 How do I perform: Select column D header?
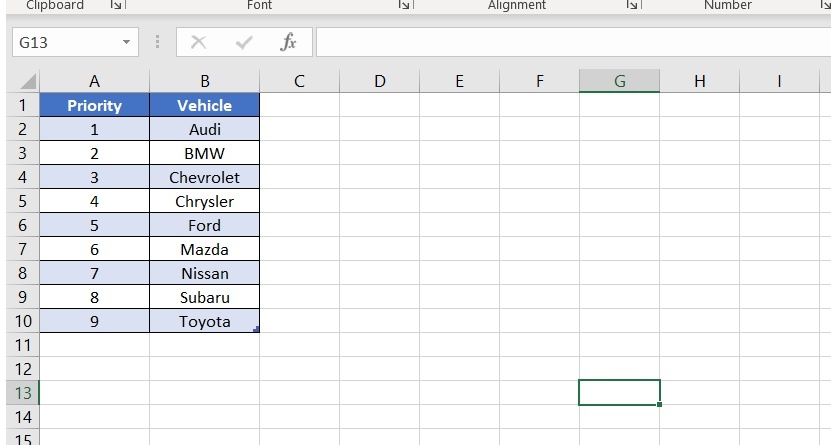pos(379,81)
